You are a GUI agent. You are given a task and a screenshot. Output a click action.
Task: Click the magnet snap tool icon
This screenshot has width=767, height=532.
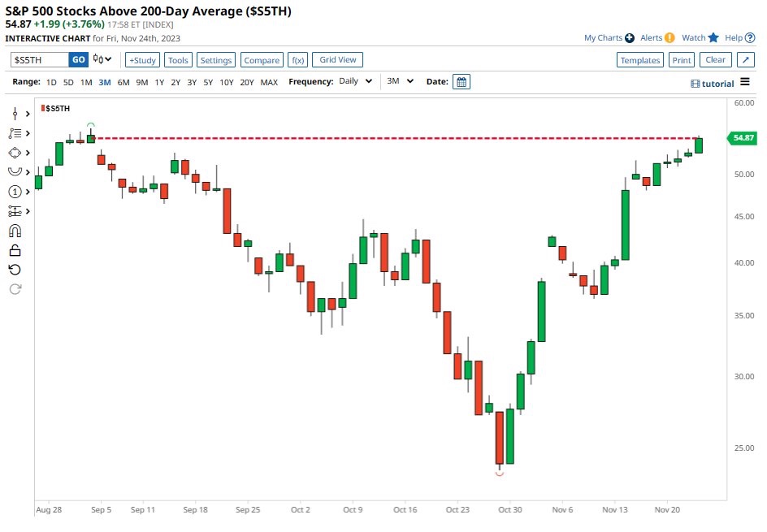point(15,231)
